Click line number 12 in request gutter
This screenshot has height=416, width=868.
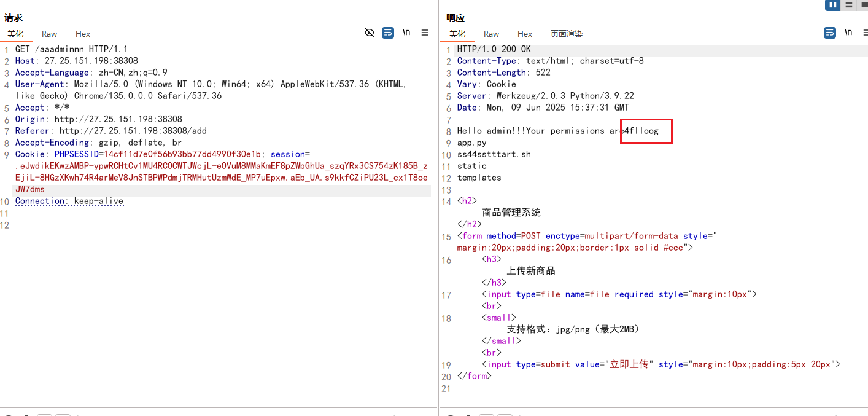coord(6,225)
